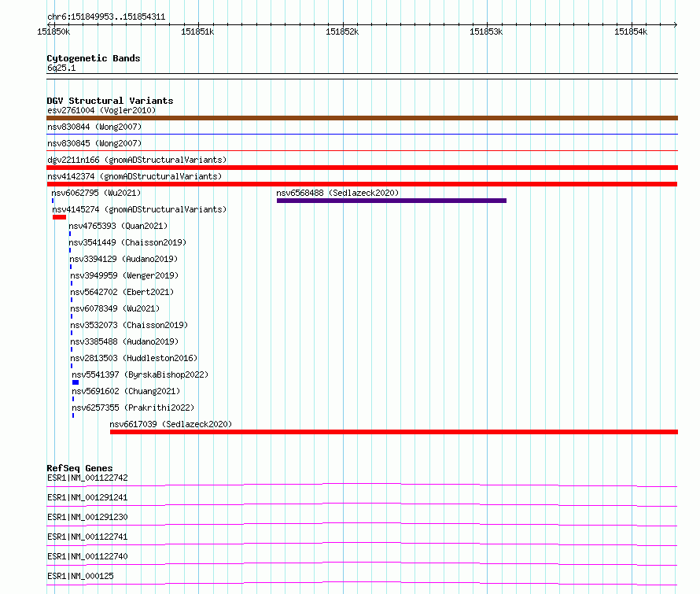Select the short red nsv4145274 bar

click(x=59, y=217)
